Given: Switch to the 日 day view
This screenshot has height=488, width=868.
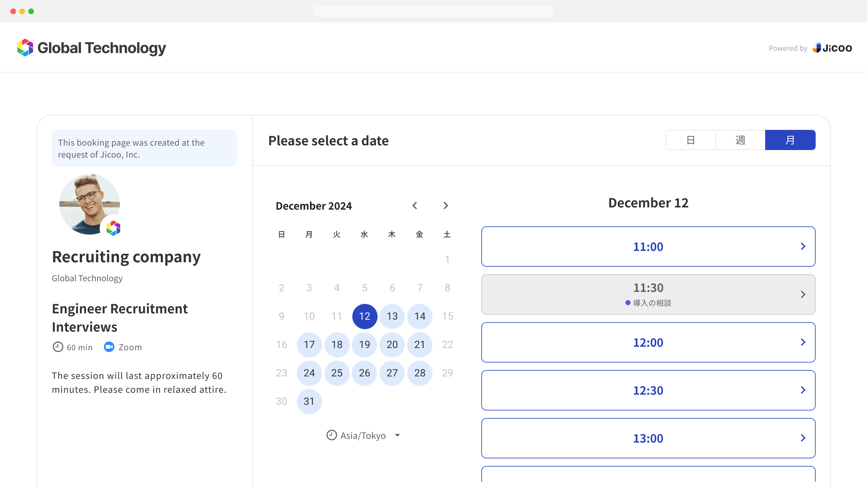Looking at the screenshot, I should (690, 140).
